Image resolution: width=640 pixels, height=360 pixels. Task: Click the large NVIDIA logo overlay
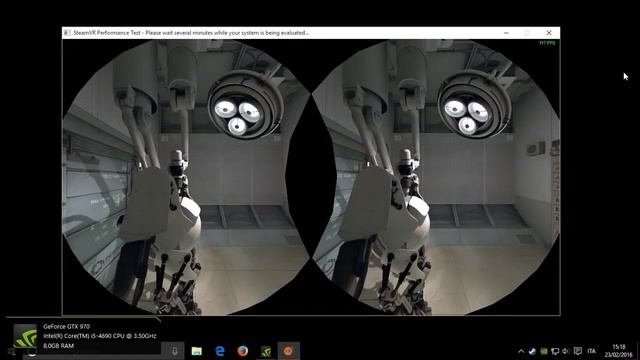click(x=25, y=336)
